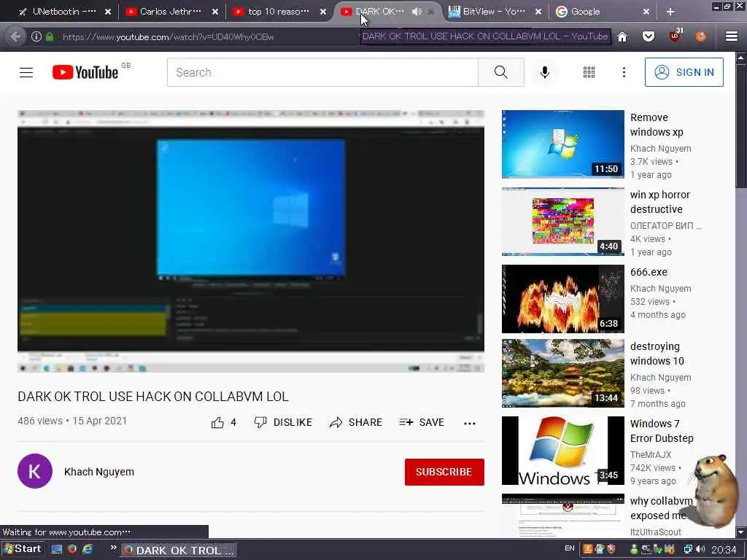This screenshot has width=747, height=560.
Task: Open the Pocket toolbar icon
Action: [649, 36]
